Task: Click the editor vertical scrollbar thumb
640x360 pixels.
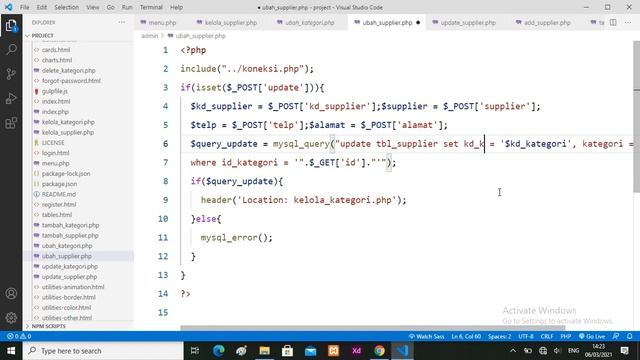Action: coord(636,116)
